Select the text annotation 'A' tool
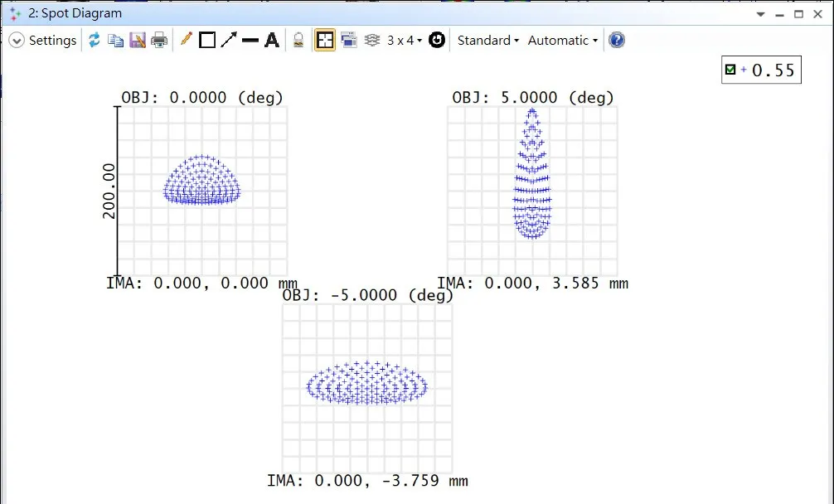This screenshot has height=504, width=834. 271,40
